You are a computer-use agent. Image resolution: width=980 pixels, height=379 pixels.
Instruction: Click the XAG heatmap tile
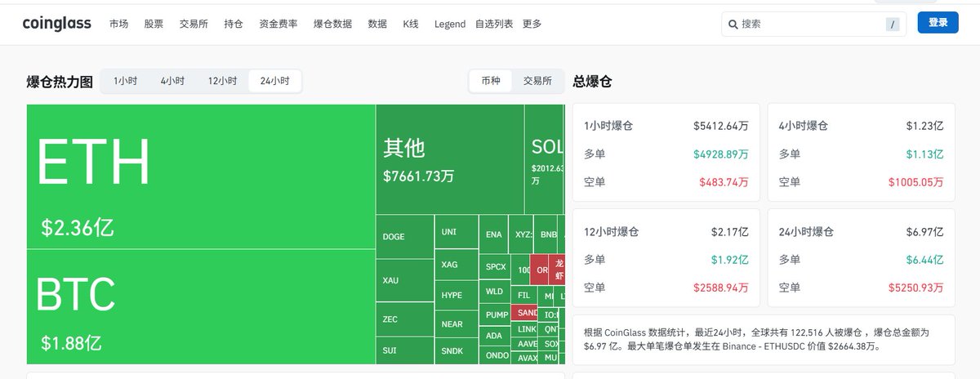click(x=456, y=265)
